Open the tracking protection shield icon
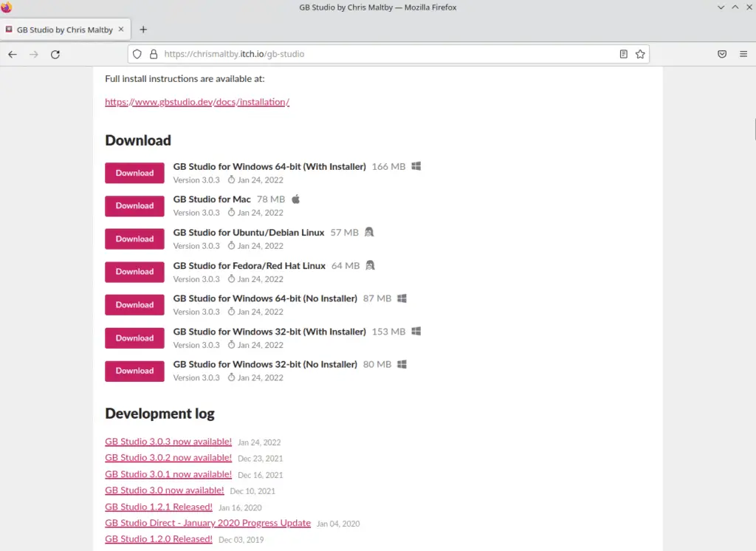Screen dimensions: 756x551 click(x=137, y=54)
